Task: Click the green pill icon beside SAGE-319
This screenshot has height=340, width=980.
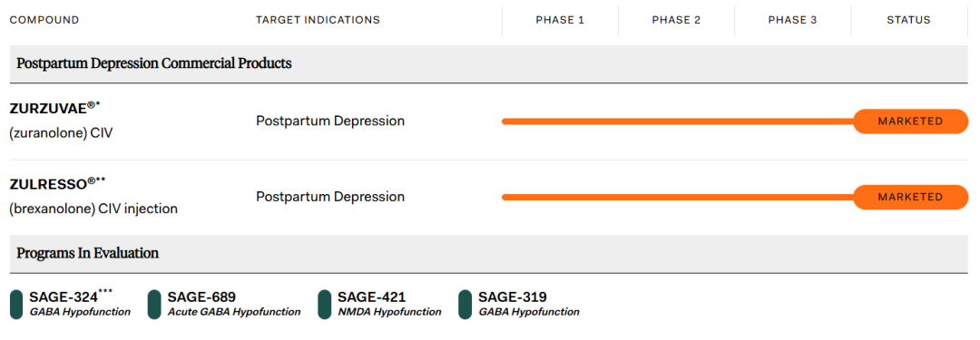Action: (x=465, y=305)
